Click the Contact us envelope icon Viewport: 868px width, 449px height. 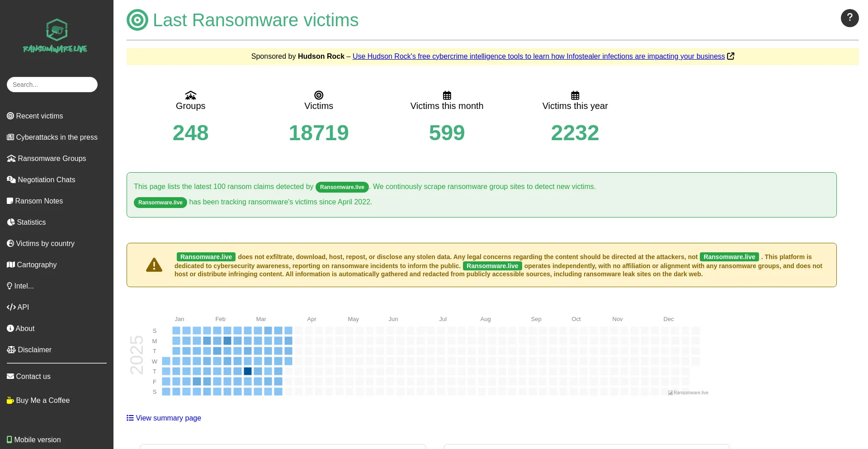click(10, 376)
